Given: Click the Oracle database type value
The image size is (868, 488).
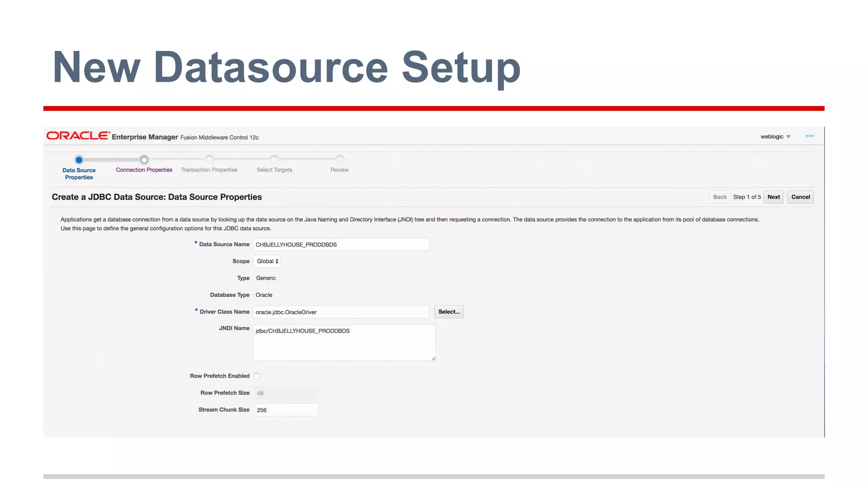Looking at the screenshot, I should 264,295.
